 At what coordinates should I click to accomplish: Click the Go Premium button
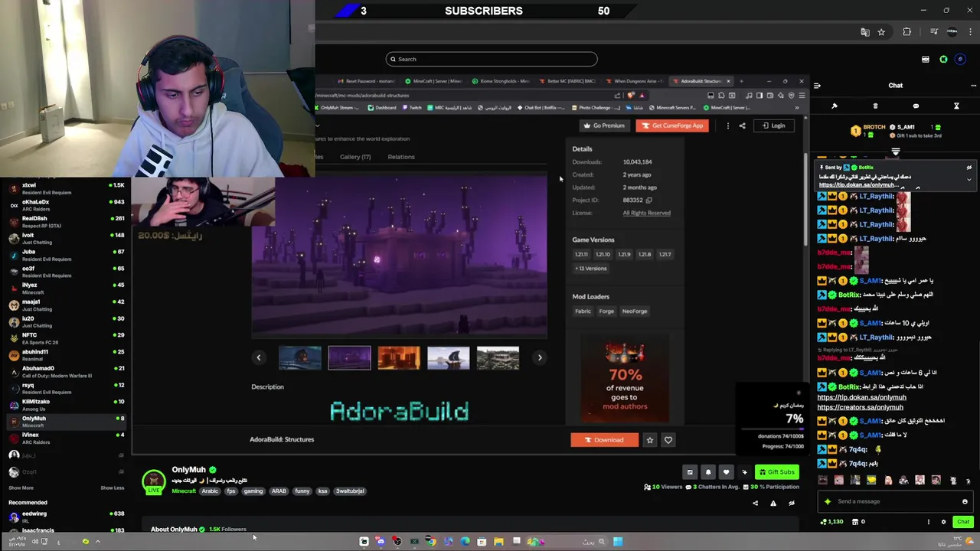tap(604, 126)
